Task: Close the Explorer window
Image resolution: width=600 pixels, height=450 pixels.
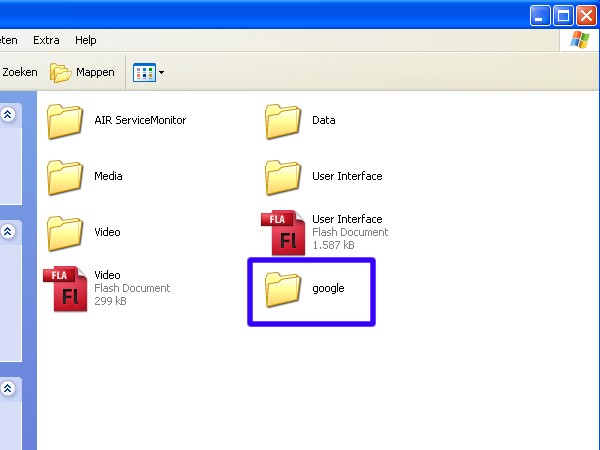Action: click(586, 15)
